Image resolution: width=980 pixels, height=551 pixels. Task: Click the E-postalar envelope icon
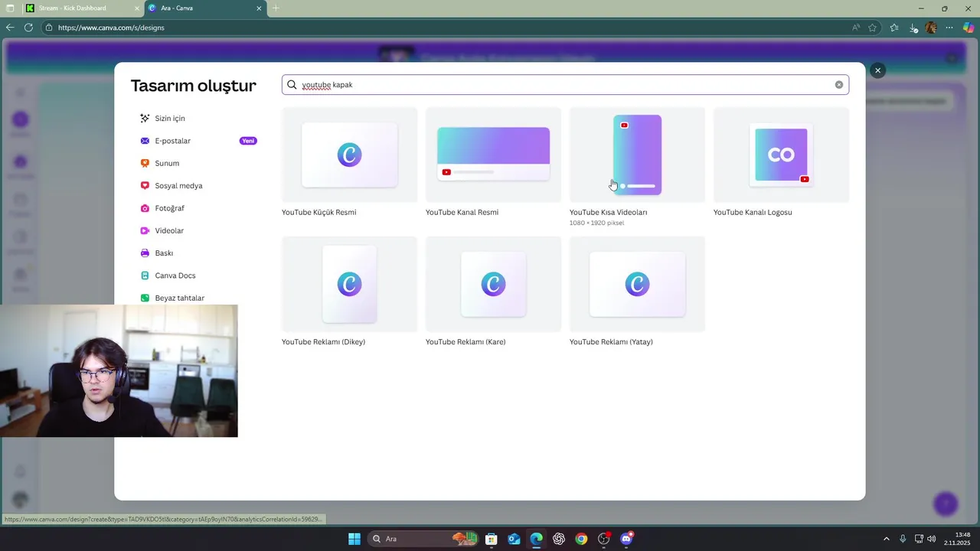[x=145, y=141]
